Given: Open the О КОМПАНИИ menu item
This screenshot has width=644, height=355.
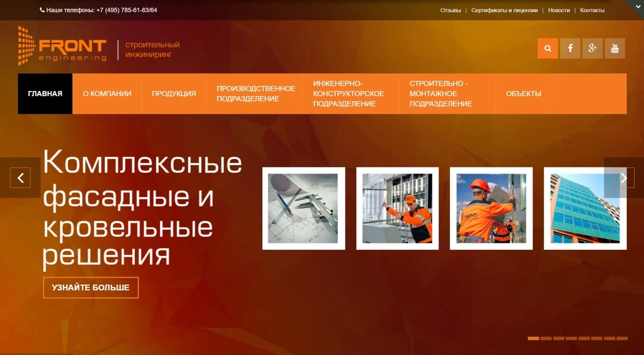Looking at the screenshot, I should tap(107, 93).
